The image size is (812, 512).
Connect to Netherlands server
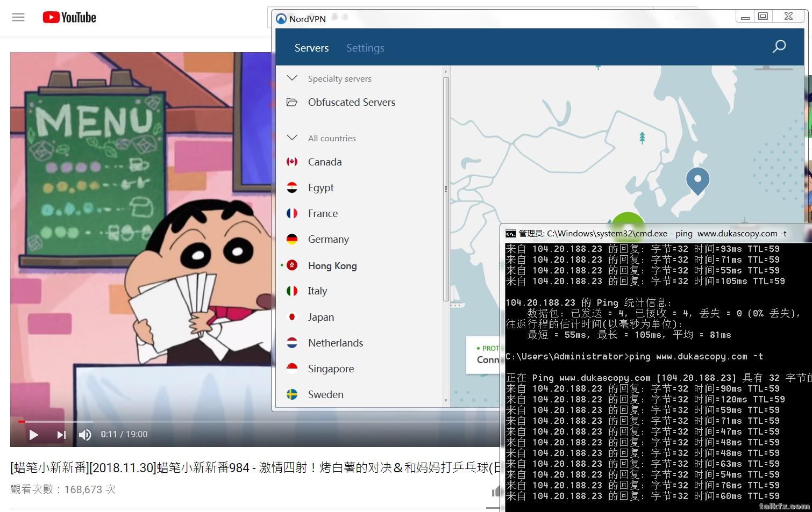click(336, 343)
